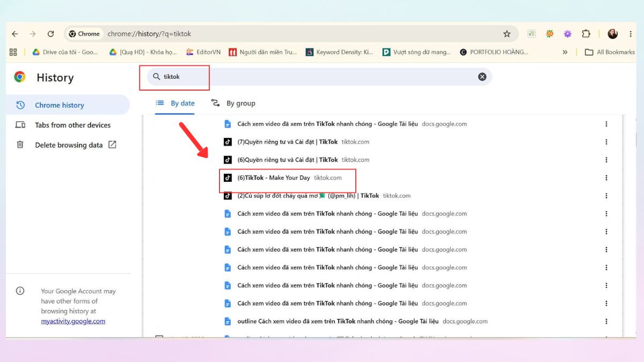
Task: Click the TikTok favicon of (2)Củ súp lơ row
Action: point(228,196)
